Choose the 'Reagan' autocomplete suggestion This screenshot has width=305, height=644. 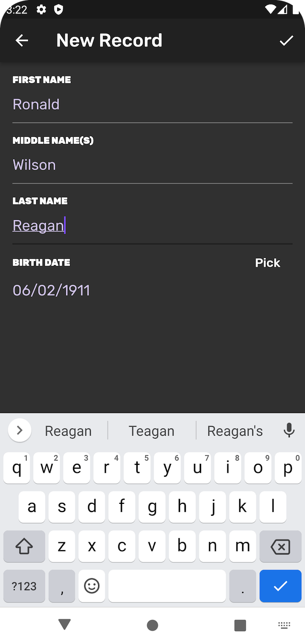(68, 430)
